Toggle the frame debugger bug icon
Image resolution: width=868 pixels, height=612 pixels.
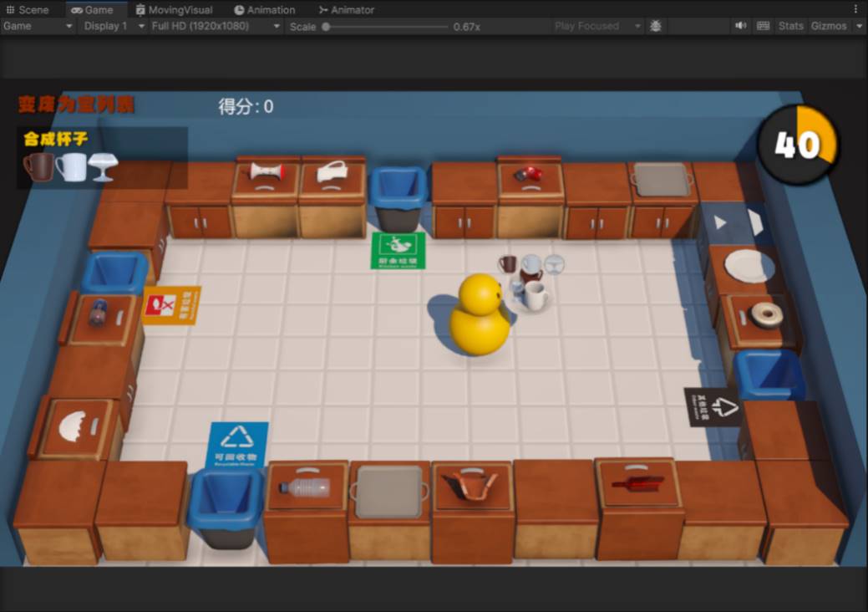(656, 26)
